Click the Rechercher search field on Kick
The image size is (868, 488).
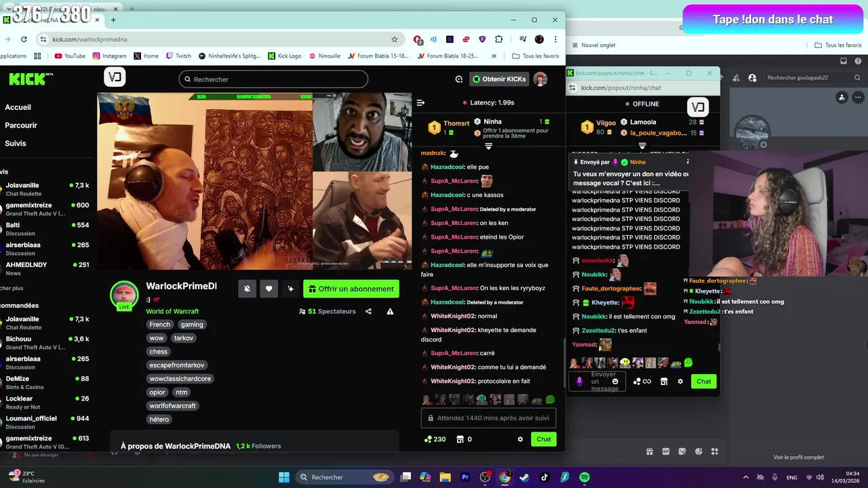pos(273,79)
